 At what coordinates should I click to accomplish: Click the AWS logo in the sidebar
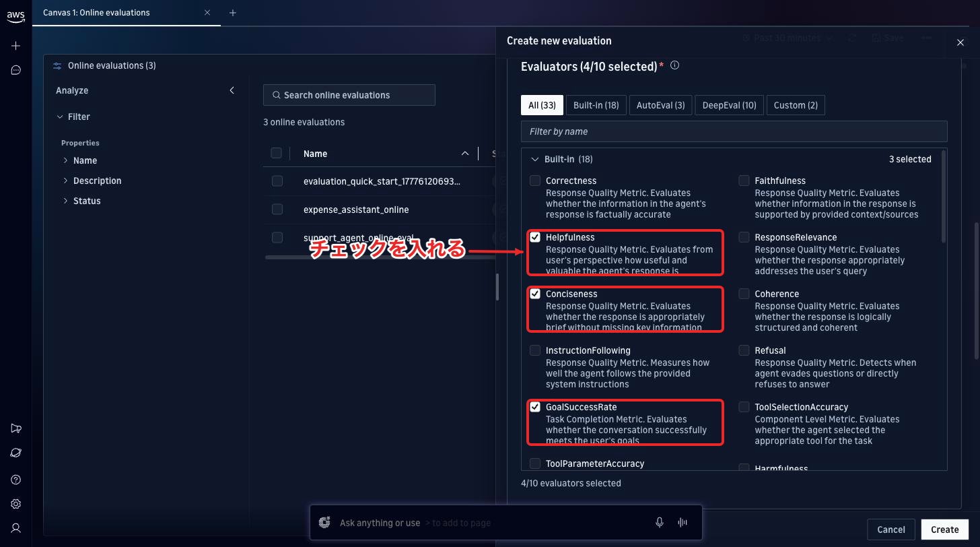[x=15, y=18]
